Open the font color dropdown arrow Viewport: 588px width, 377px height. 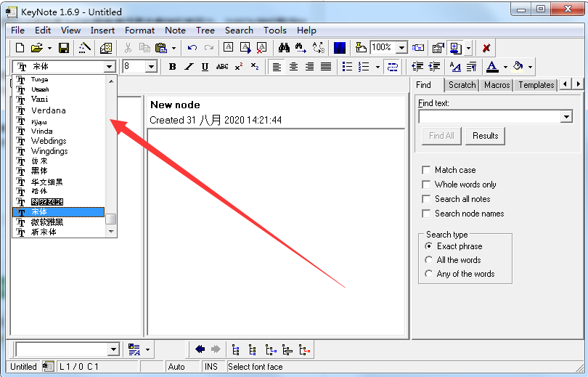tap(505, 67)
